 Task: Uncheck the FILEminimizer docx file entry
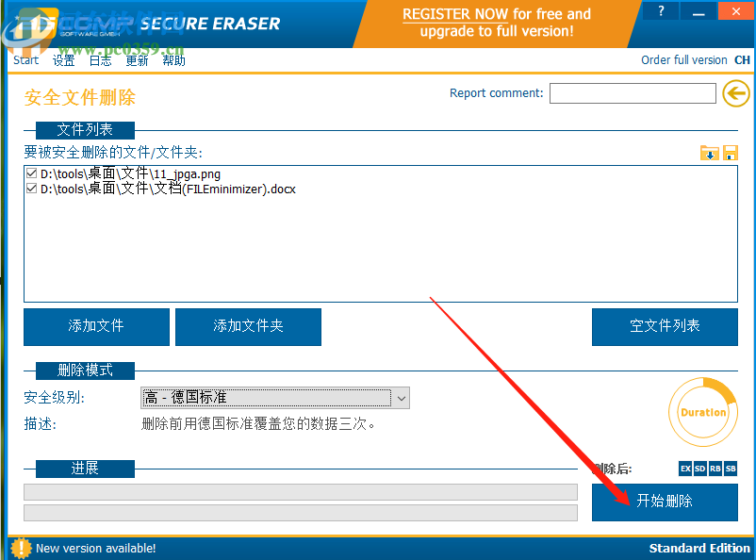tap(31, 188)
